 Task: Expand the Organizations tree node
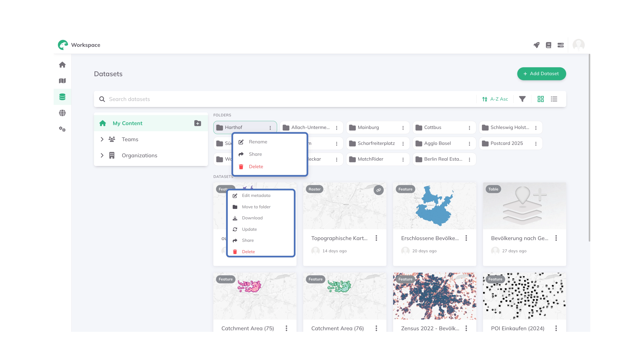(102, 155)
